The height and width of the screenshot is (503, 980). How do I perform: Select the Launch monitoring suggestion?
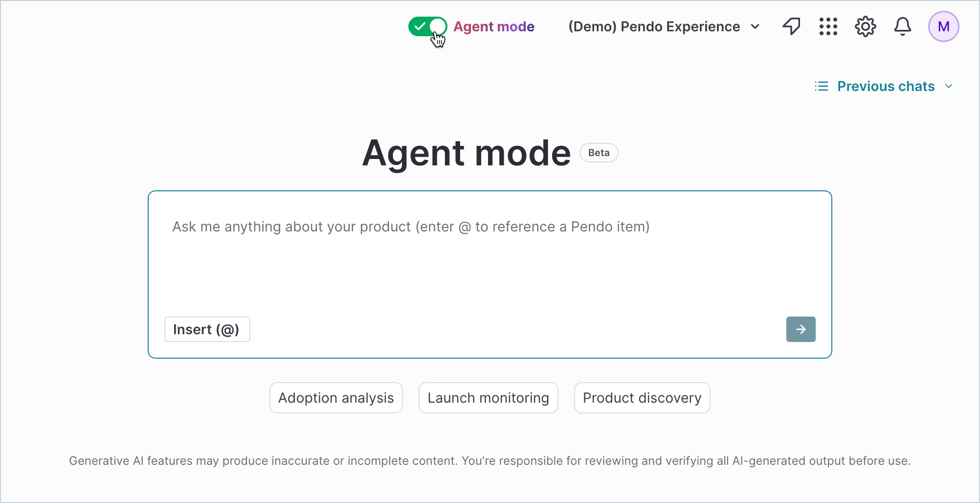click(x=488, y=398)
